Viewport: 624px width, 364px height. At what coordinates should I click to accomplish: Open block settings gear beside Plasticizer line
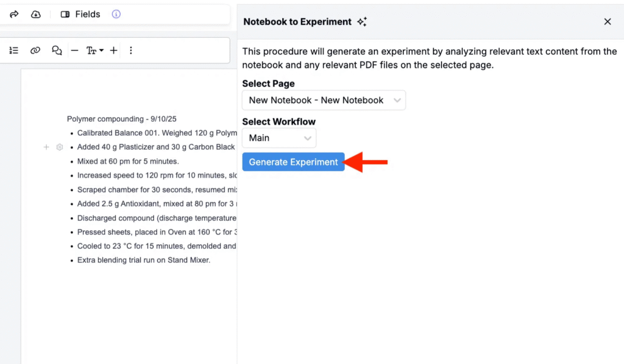[x=59, y=147]
